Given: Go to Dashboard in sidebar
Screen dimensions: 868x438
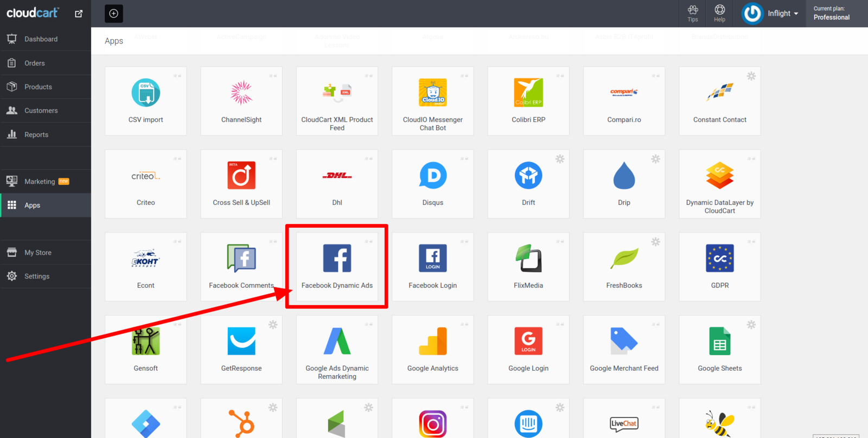Looking at the screenshot, I should tap(46, 39).
